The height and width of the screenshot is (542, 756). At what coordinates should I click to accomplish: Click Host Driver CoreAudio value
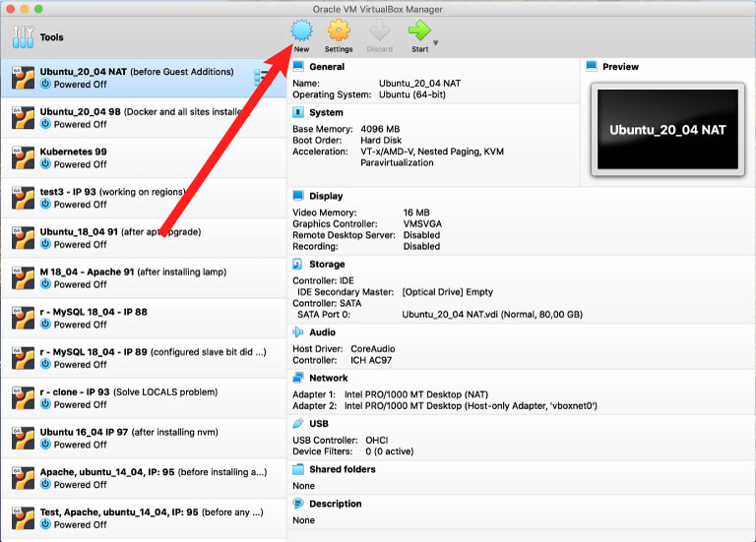tap(373, 349)
